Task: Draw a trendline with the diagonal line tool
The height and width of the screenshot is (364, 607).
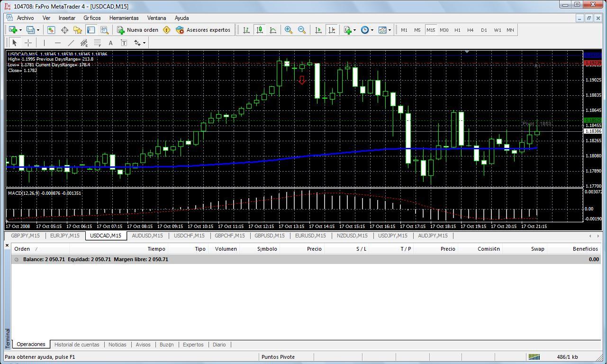Action: 71,43
